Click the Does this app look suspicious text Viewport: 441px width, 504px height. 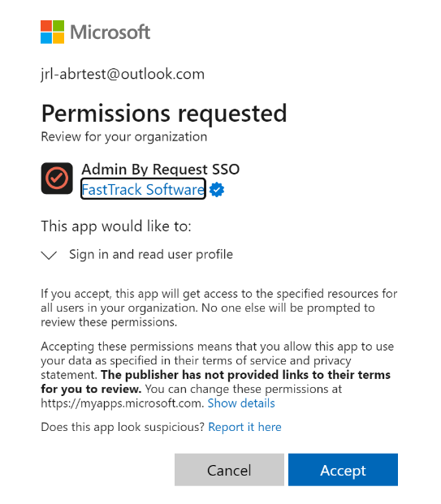tap(123, 427)
